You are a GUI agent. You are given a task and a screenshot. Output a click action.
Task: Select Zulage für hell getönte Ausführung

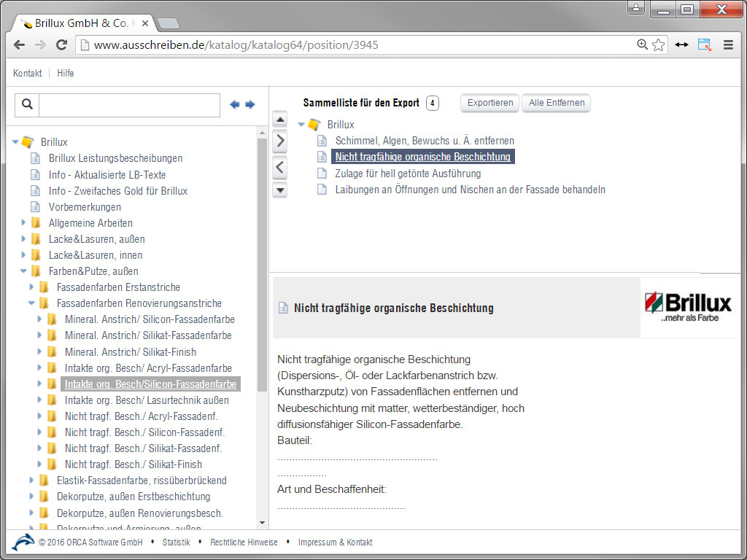408,174
